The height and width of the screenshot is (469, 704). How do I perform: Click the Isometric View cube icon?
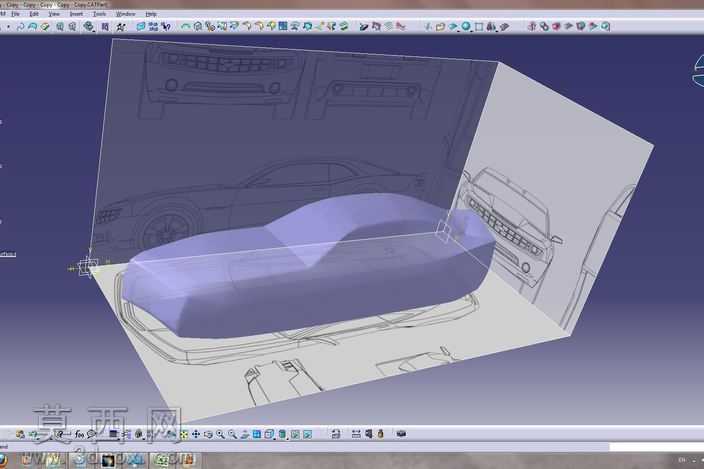(269, 434)
